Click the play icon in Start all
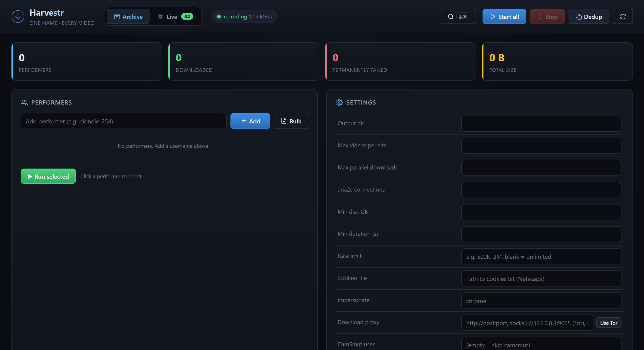Viewport: 644px width, 350px height. [x=492, y=17]
